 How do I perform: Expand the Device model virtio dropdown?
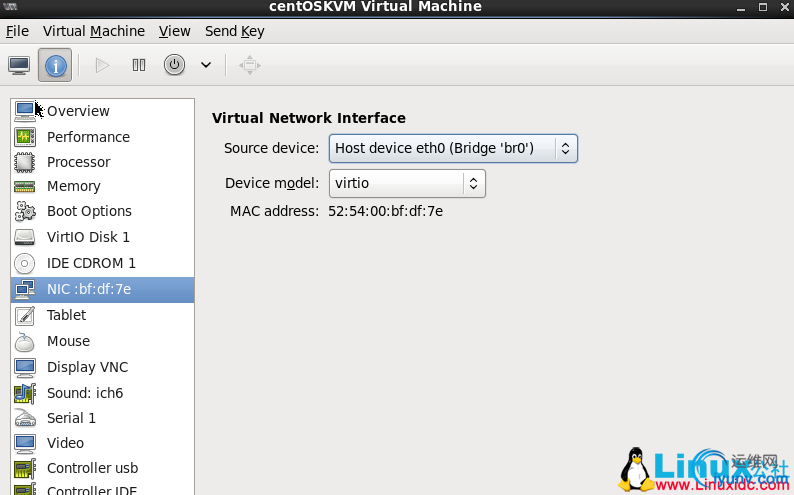tap(407, 183)
